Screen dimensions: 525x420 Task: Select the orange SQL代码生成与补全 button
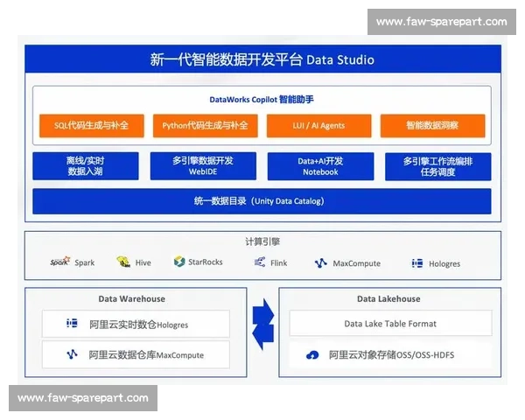91,125
